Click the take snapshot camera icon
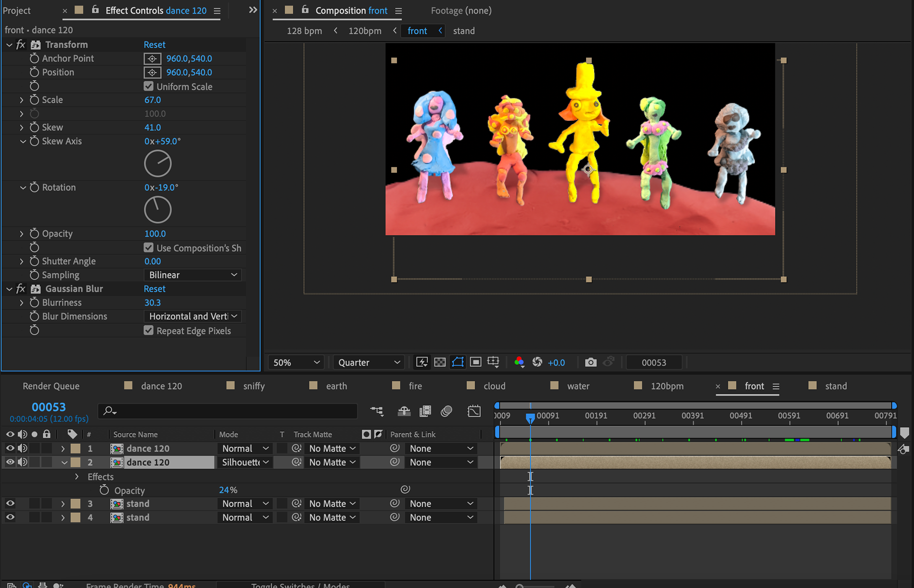 (x=590, y=363)
